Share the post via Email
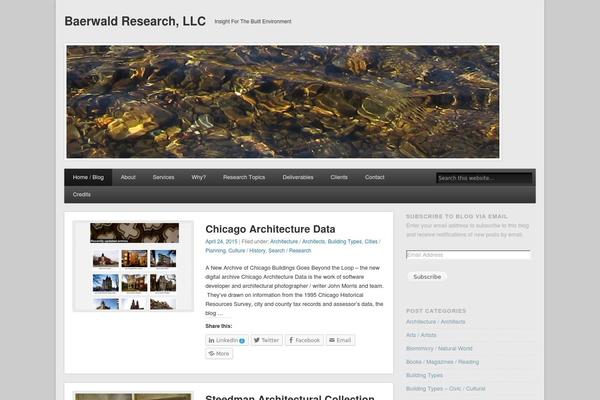This screenshot has width=600, height=400. [340, 340]
